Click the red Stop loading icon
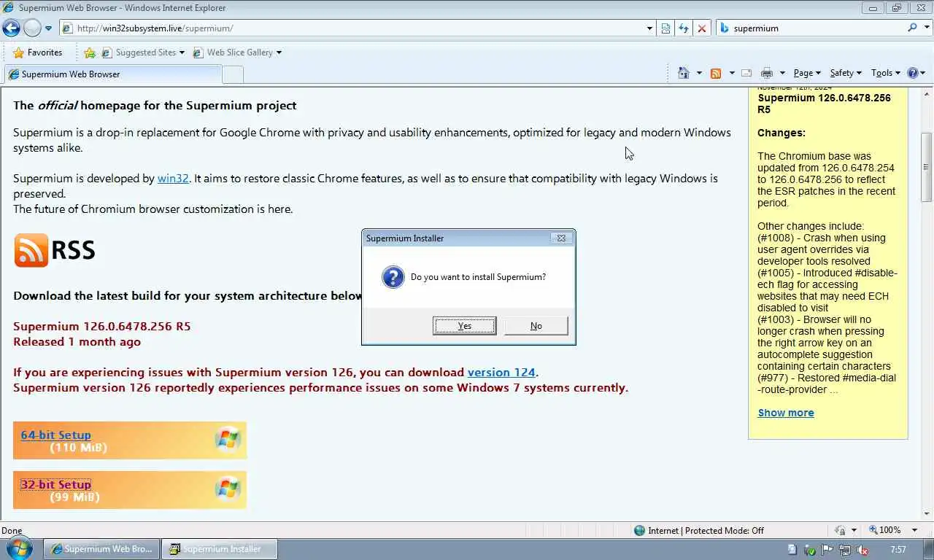 pyautogui.click(x=701, y=28)
